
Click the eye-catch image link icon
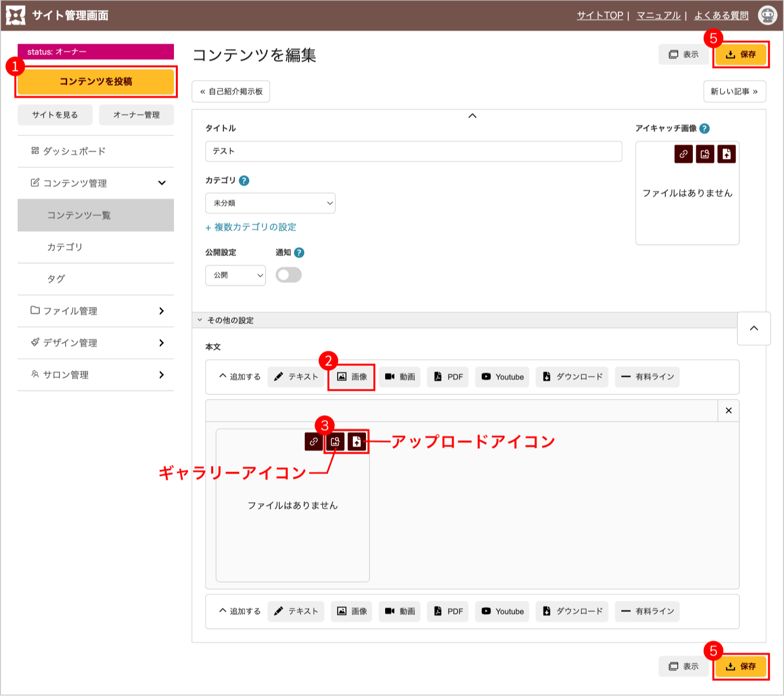pos(683,154)
